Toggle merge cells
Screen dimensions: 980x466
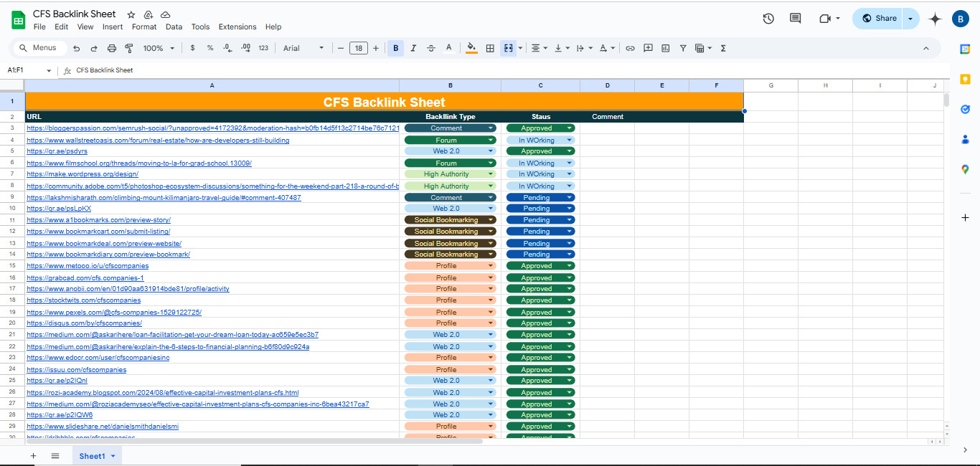(508, 48)
